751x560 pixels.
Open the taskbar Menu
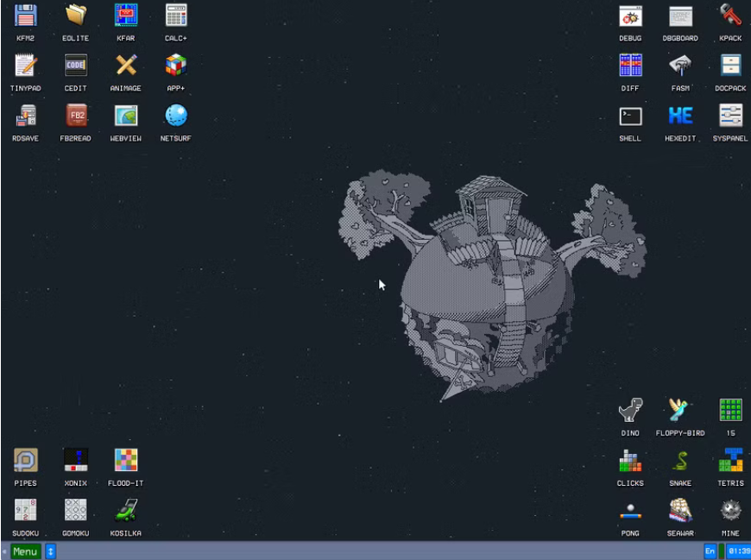pos(24,551)
